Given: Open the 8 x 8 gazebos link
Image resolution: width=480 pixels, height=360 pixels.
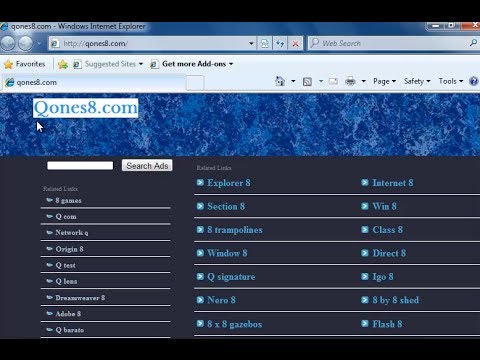Looking at the screenshot, I should coord(234,324).
